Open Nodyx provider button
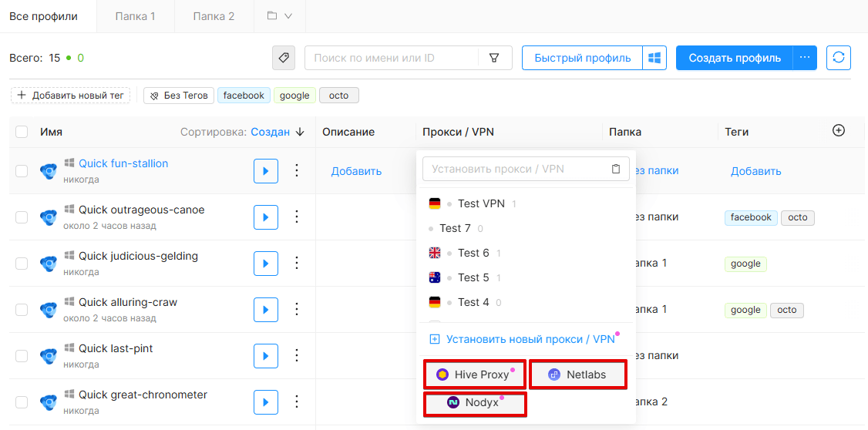868x430 pixels. pyautogui.click(x=475, y=403)
